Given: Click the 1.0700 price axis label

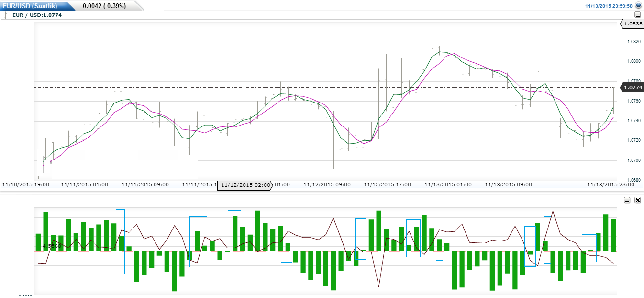Looking at the screenshot, I should tap(634, 160).
